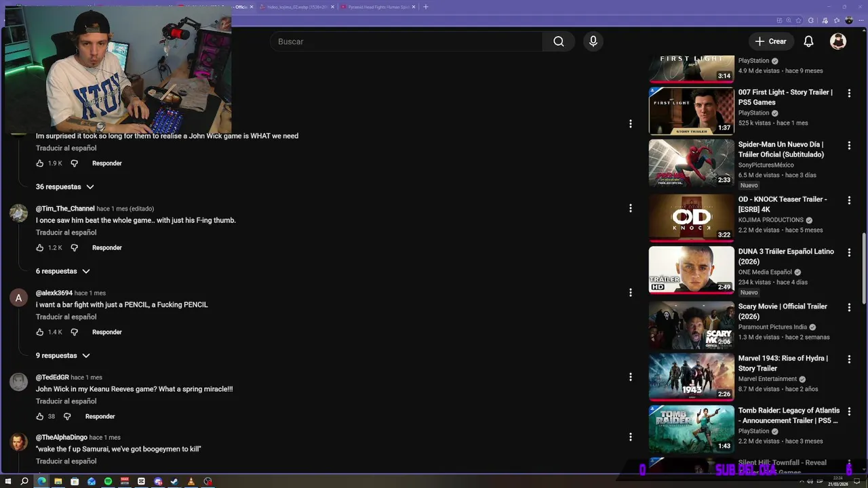Open the account avatar menu
The image size is (868, 488).
click(x=838, y=41)
